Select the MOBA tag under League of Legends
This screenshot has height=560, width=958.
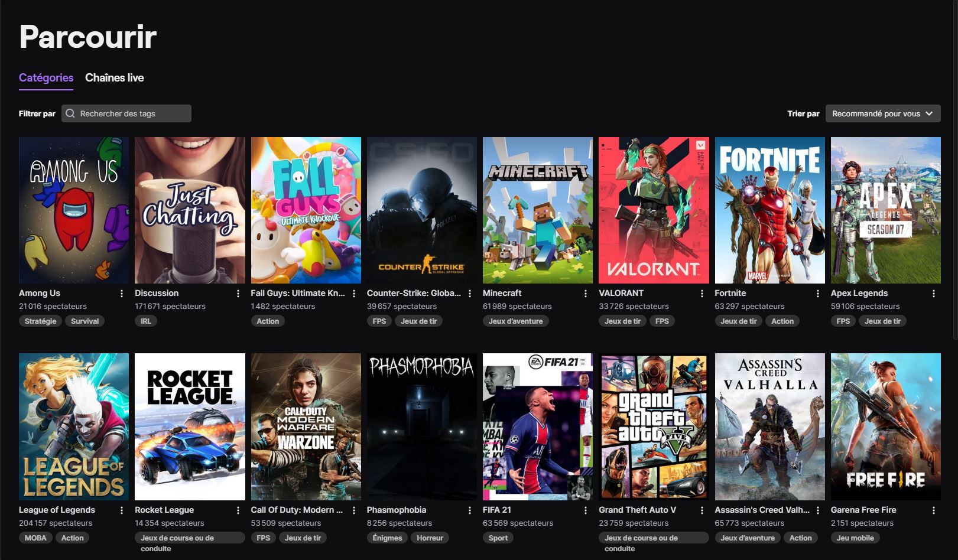[x=35, y=538]
